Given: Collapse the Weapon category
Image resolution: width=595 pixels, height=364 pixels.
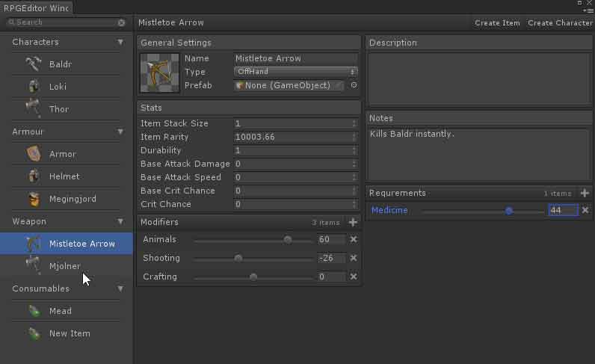Looking at the screenshot, I should pos(120,221).
